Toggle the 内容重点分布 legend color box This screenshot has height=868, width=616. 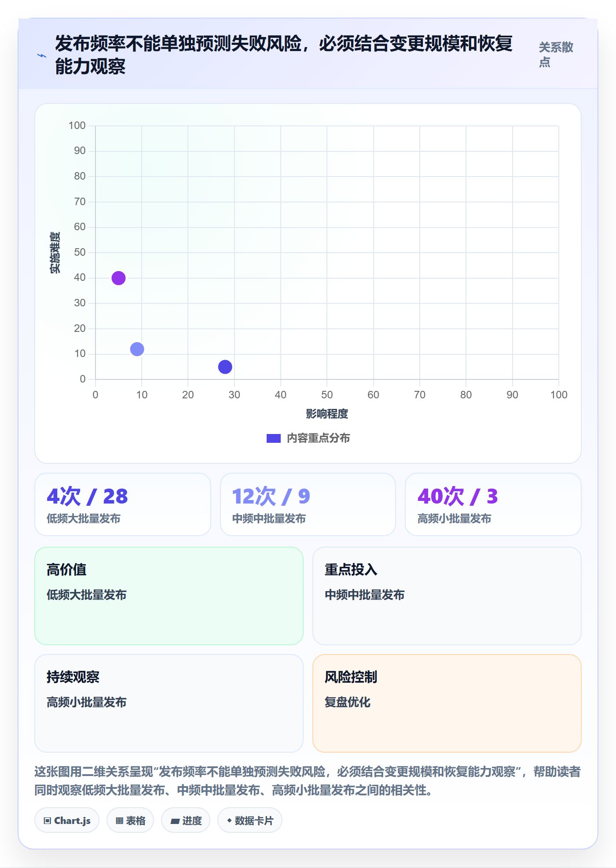pyautogui.click(x=274, y=438)
